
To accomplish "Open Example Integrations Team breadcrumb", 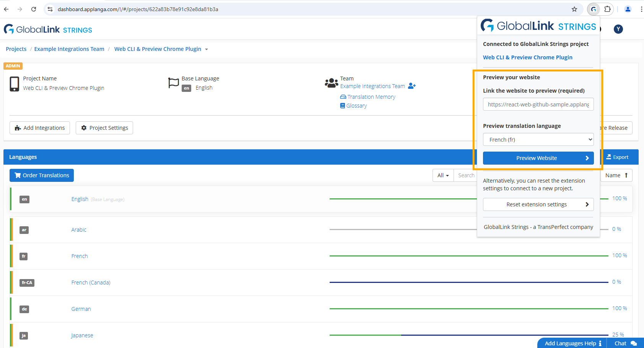I will click(69, 49).
